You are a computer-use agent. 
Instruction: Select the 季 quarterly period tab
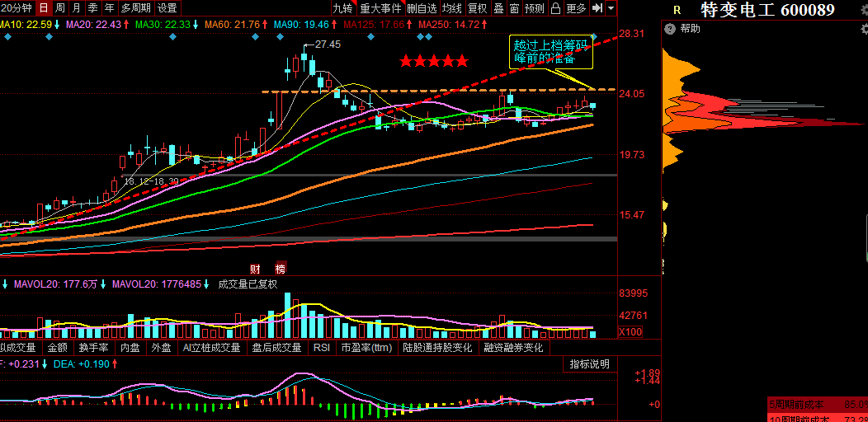click(x=93, y=7)
